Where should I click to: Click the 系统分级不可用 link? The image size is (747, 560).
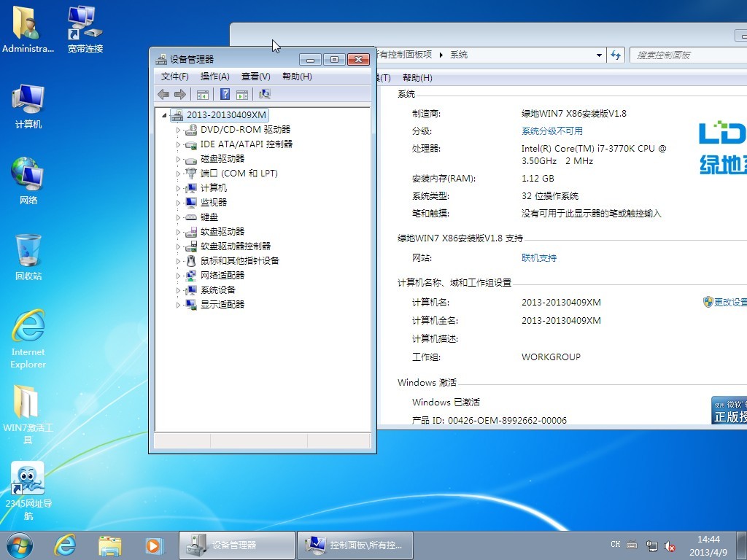pyautogui.click(x=551, y=131)
